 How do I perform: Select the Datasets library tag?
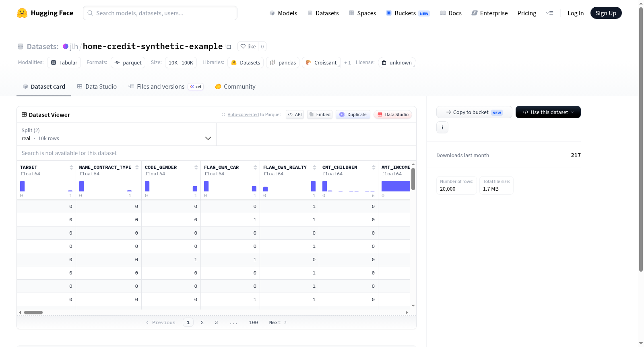[246, 62]
